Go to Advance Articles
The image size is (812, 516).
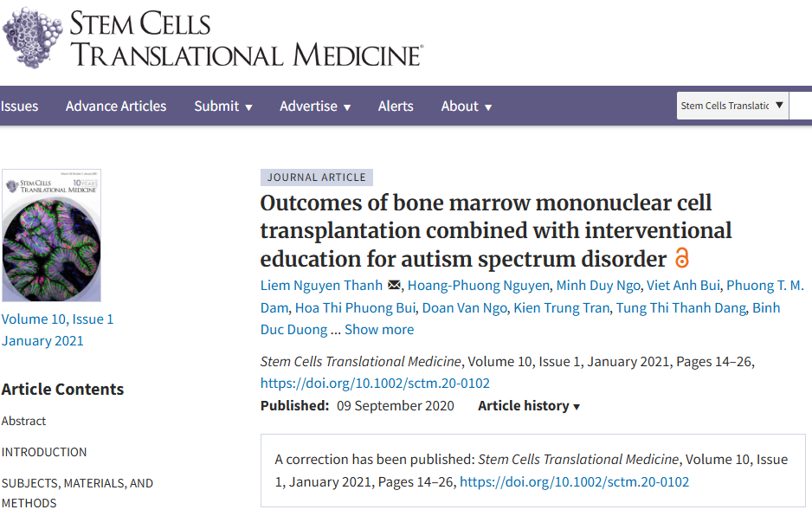[x=116, y=106]
